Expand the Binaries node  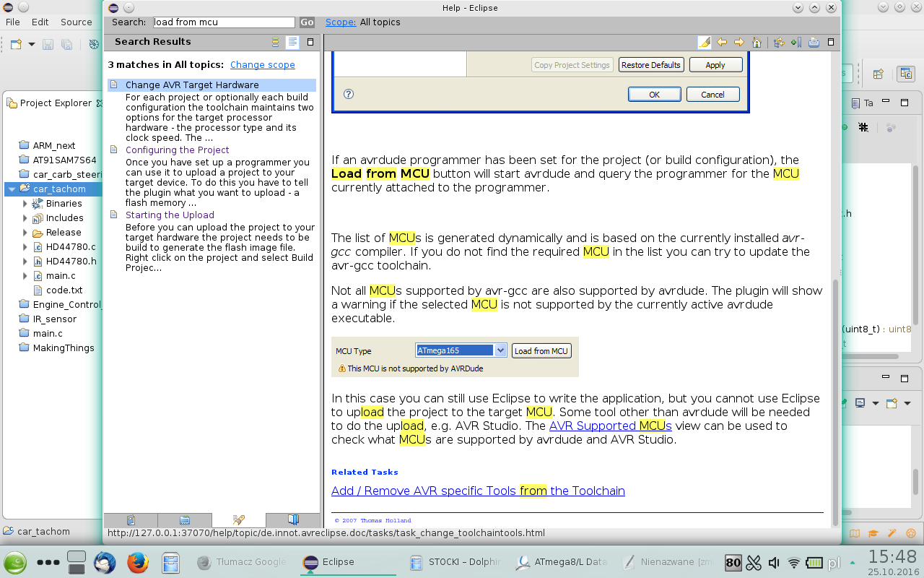pos(25,204)
